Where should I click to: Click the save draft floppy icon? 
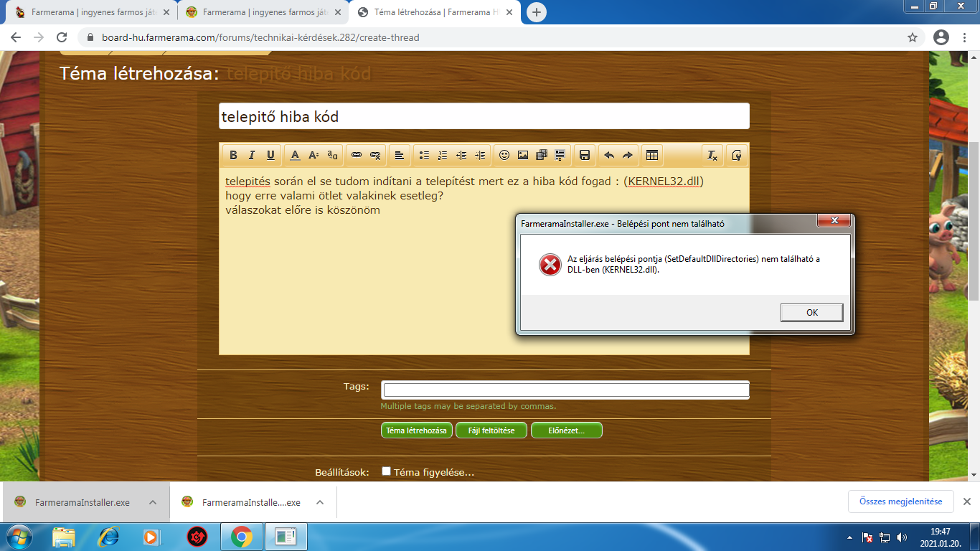click(585, 155)
